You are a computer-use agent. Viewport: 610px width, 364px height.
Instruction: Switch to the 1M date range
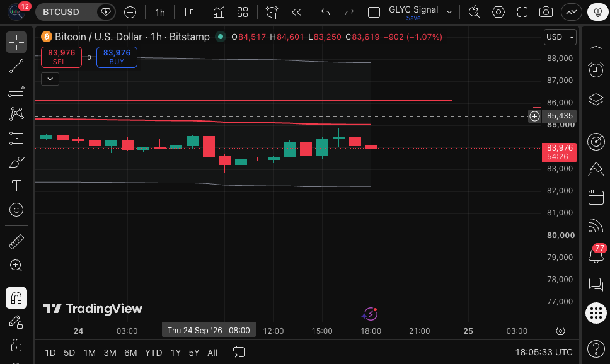click(x=89, y=353)
